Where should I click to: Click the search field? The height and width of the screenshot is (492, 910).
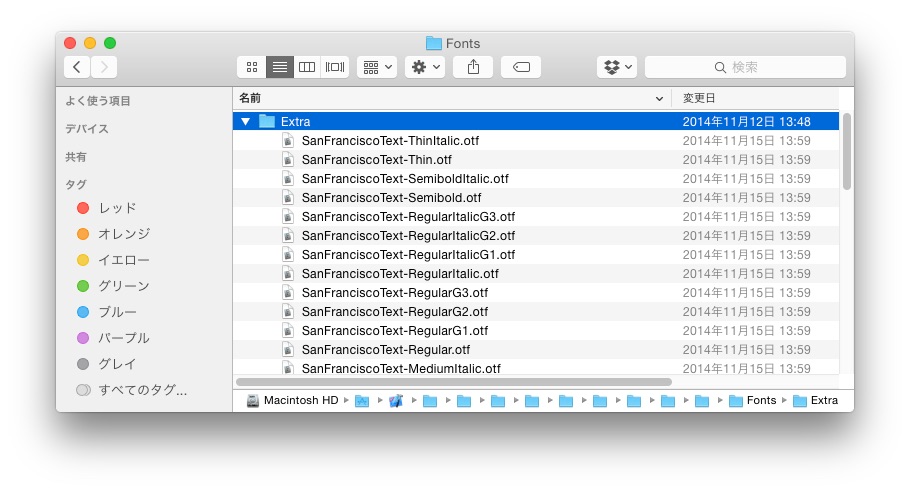point(745,67)
